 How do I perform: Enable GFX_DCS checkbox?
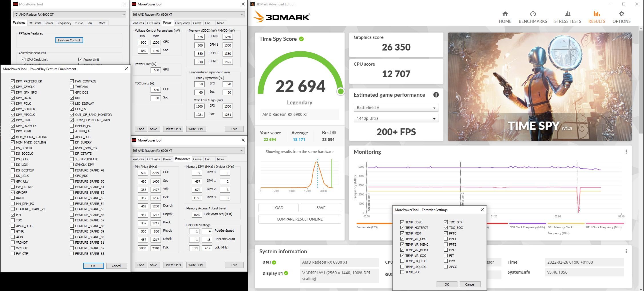[x=72, y=92]
